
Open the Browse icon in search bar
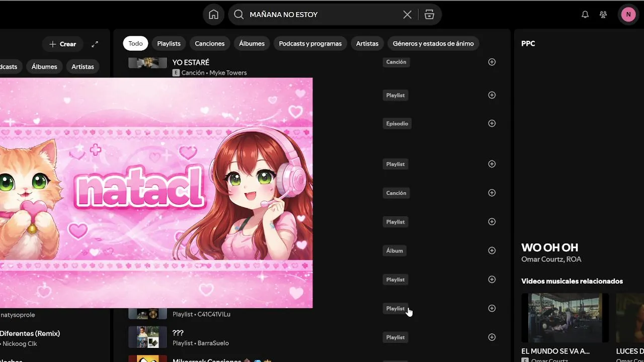[429, 15]
